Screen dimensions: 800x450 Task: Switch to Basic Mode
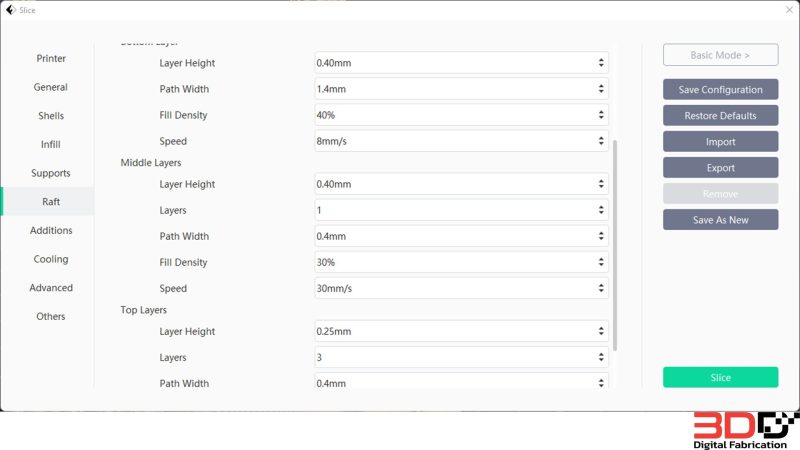pos(720,55)
